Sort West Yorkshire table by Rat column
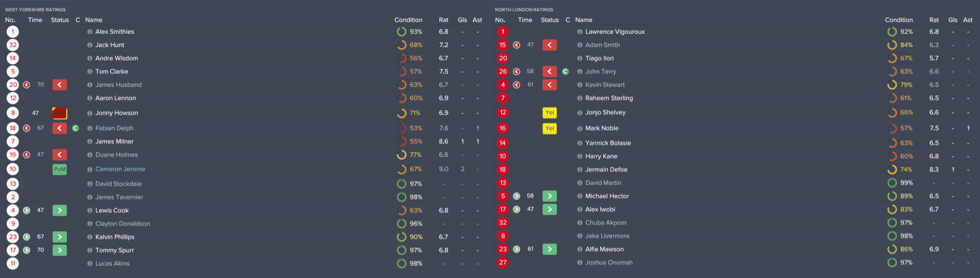The image size is (980, 278). [444, 20]
